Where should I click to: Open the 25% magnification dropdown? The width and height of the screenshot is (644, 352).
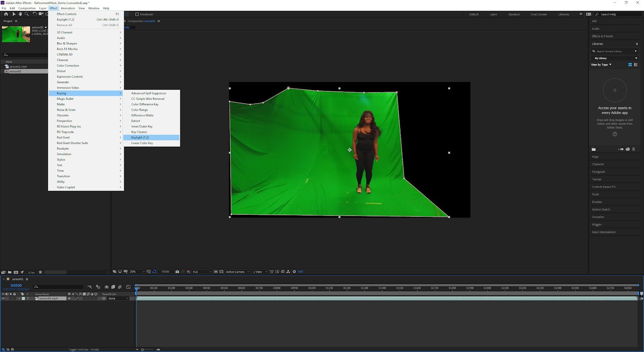coord(137,272)
